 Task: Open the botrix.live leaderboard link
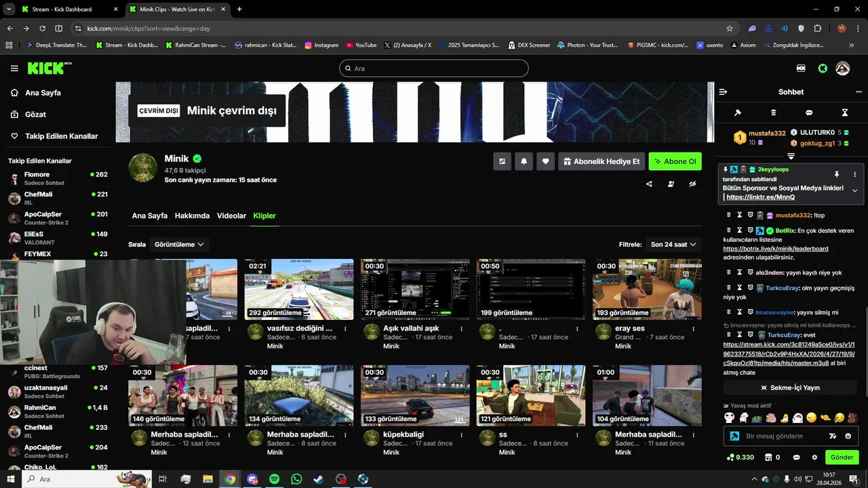[776, 249]
